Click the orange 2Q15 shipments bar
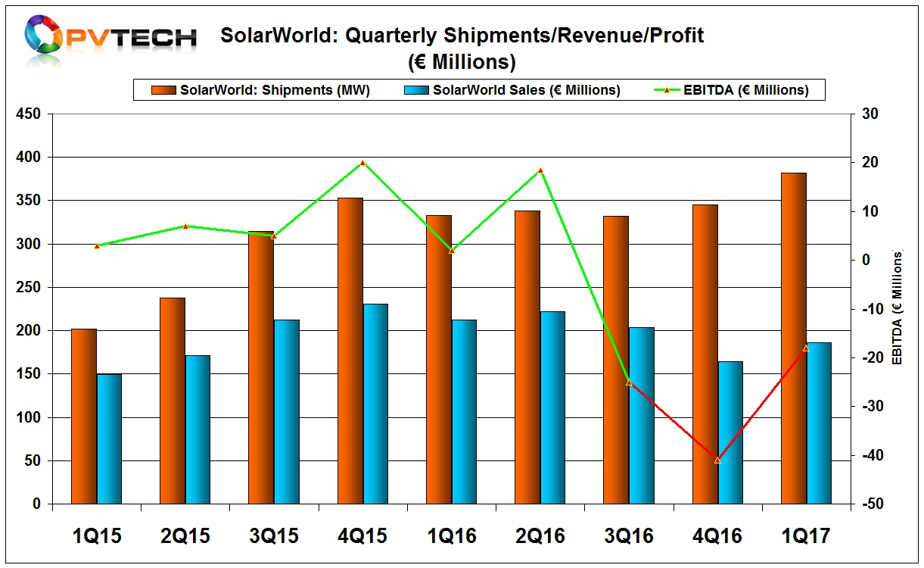The width and height of the screenshot is (924, 568). 173,401
